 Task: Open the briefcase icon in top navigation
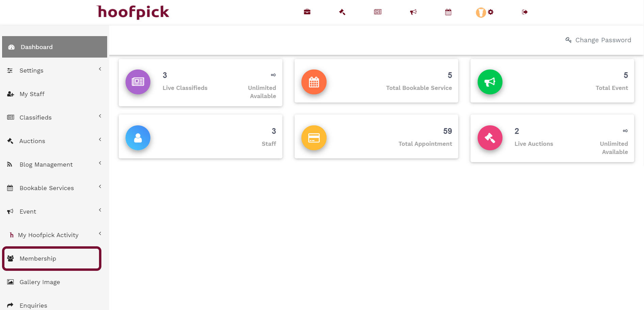tap(307, 12)
